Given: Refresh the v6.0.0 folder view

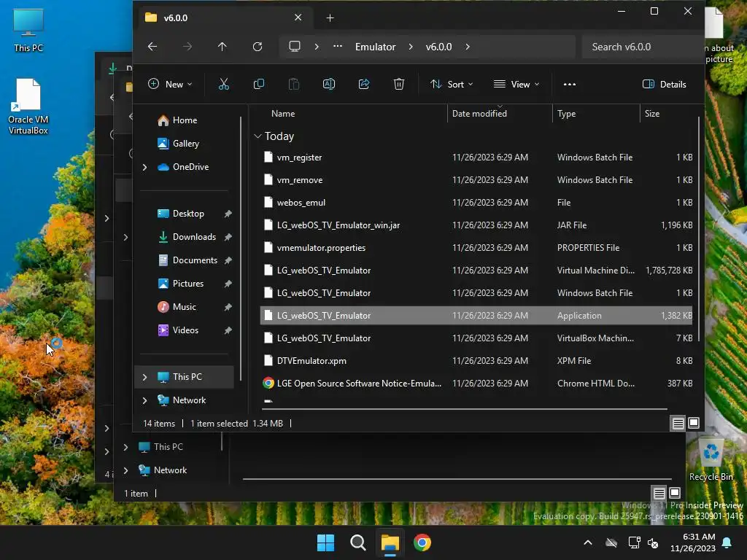Looking at the screenshot, I should (x=258, y=47).
